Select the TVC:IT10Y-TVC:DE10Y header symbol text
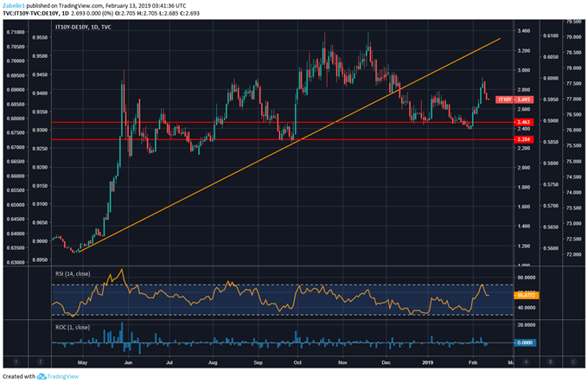 coord(31,13)
